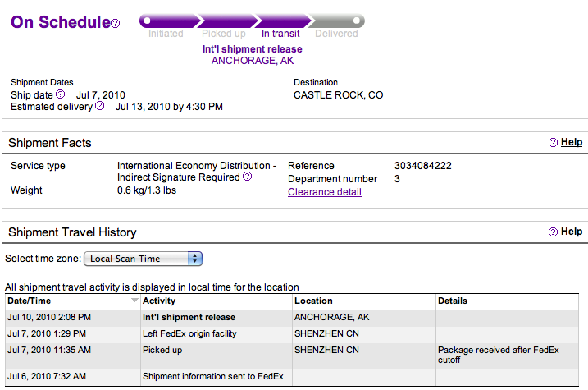The width and height of the screenshot is (588, 390).
Task: Click the time zone dropdown stepper arrows
Action: (x=194, y=259)
